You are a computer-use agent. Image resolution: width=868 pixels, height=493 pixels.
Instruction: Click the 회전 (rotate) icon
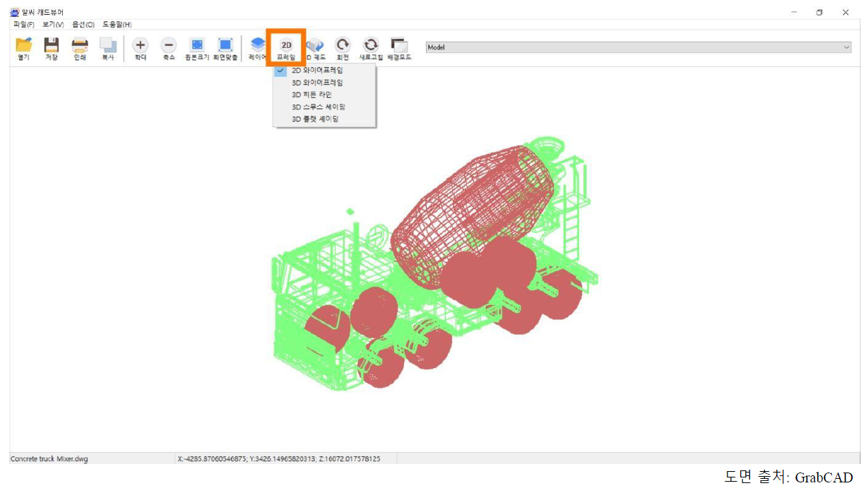343,44
